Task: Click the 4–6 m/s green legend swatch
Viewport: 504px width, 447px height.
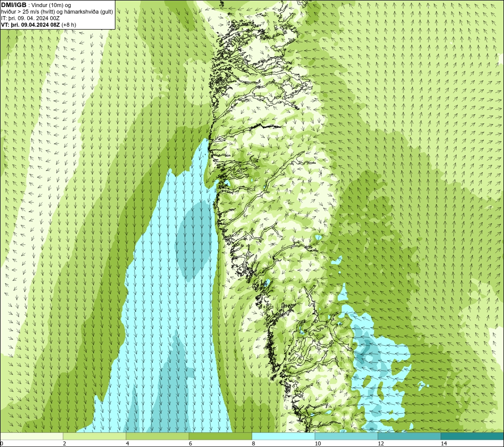Action: pyautogui.click(x=157, y=436)
